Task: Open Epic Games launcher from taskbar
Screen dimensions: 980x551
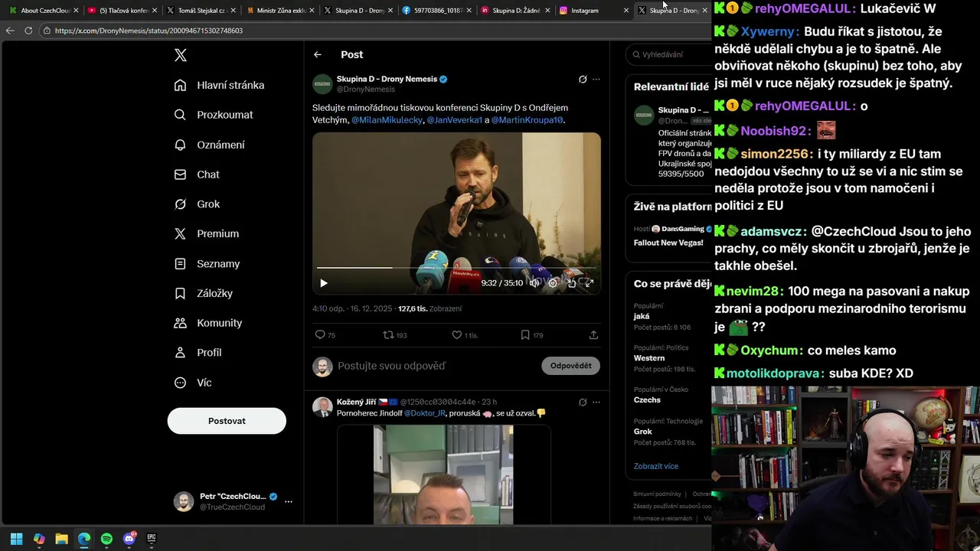Action: [x=152, y=539]
